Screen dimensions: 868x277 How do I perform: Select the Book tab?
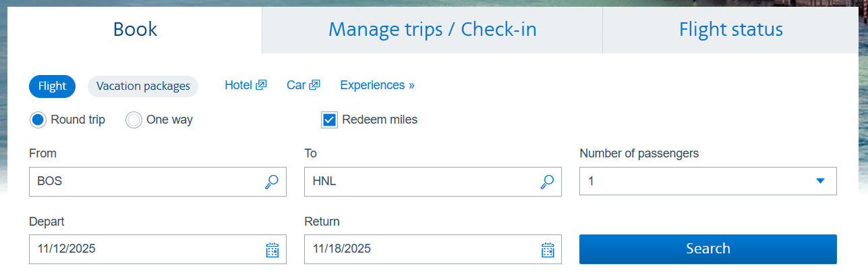point(135,30)
